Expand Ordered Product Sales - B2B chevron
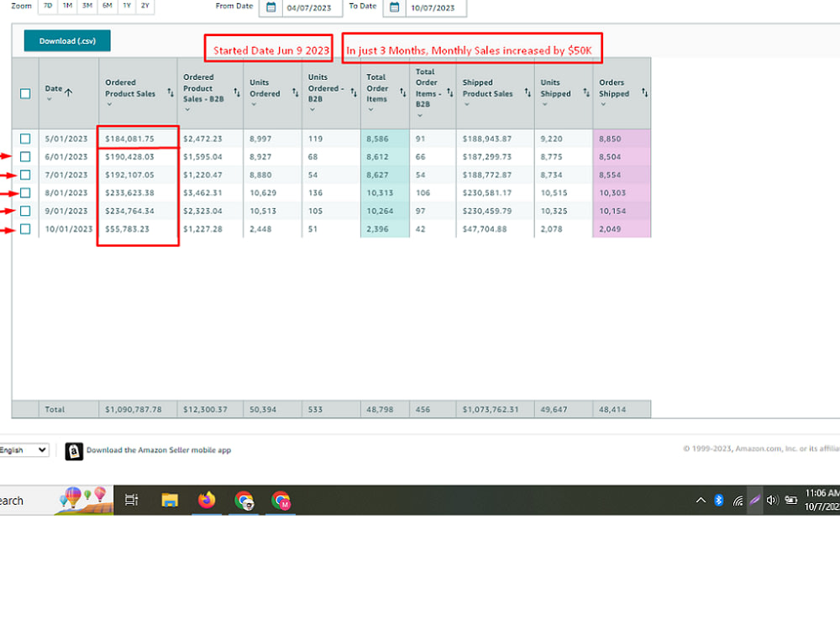 187,110
